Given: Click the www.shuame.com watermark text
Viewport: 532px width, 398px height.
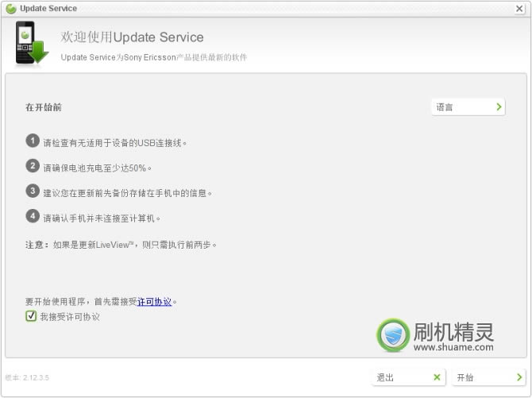Looking at the screenshot, I should [x=453, y=347].
